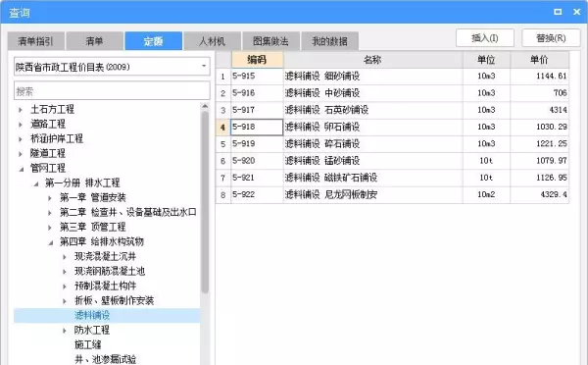The width and height of the screenshot is (588, 365).
Task: Expand 现浇混凝土沉井 node arrow
Action: pos(65,257)
